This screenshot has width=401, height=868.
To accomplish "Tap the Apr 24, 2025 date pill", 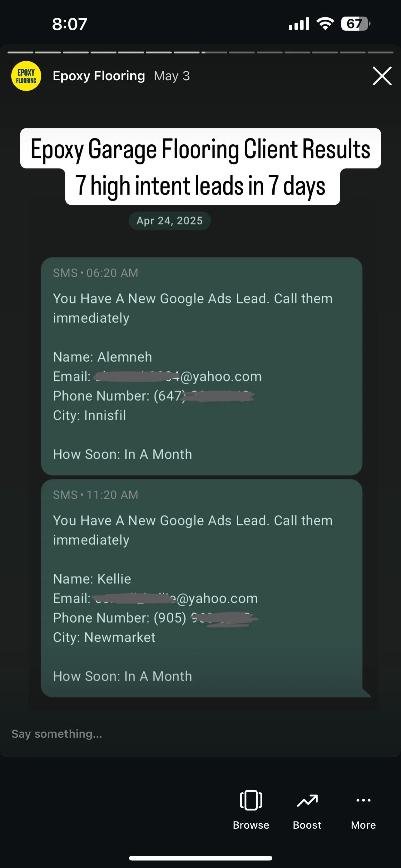I will [170, 221].
